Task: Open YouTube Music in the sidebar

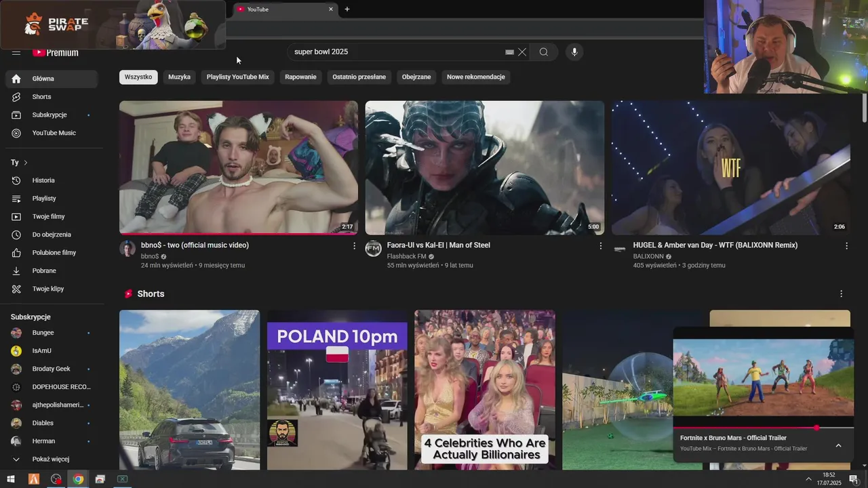Action: pos(52,133)
